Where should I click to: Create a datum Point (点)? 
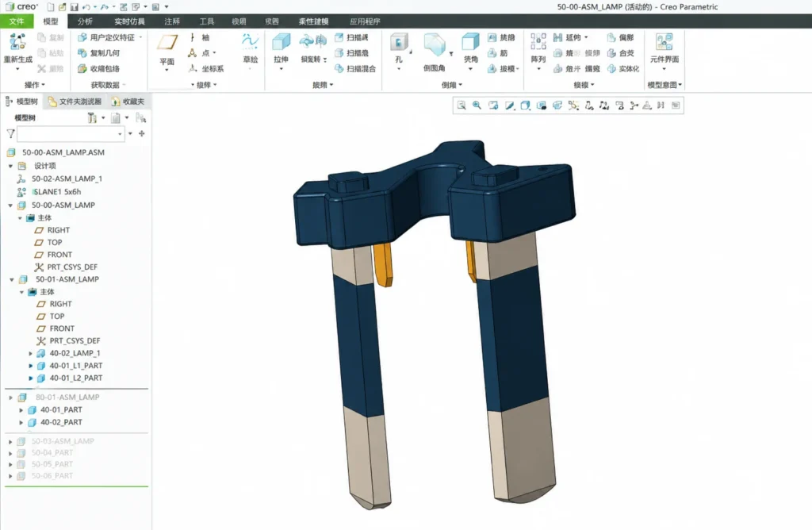(201, 53)
